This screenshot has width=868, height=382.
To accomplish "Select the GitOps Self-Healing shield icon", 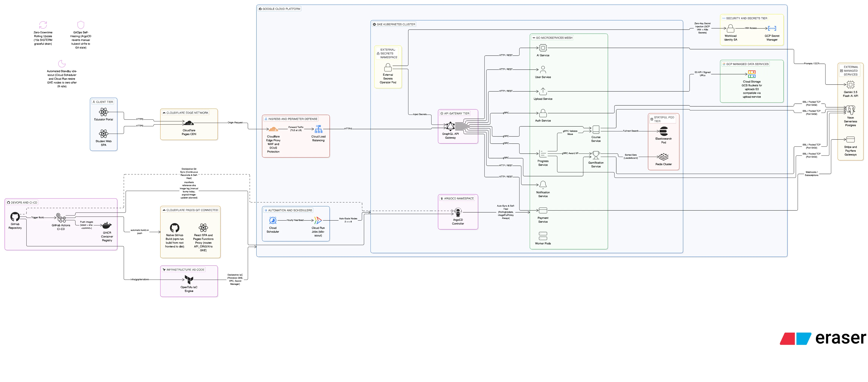I will point(81,25).
